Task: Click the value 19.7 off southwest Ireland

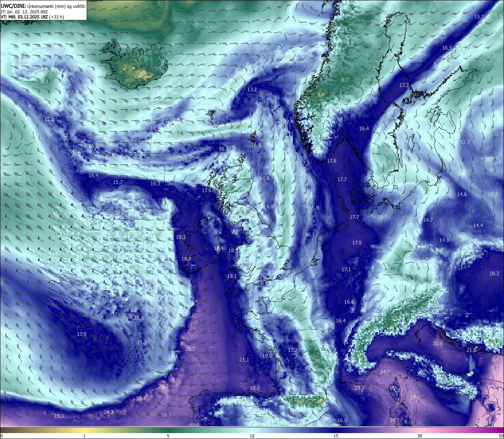Action: 186,259
